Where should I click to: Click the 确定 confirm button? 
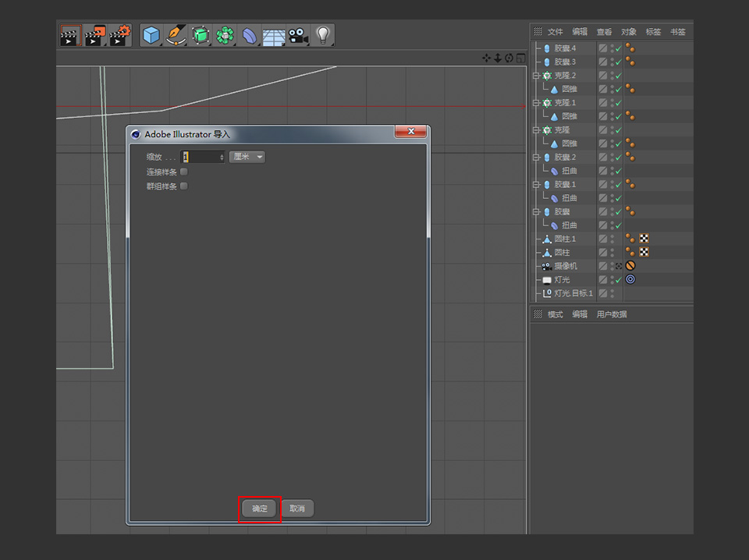tap(259, 508)
